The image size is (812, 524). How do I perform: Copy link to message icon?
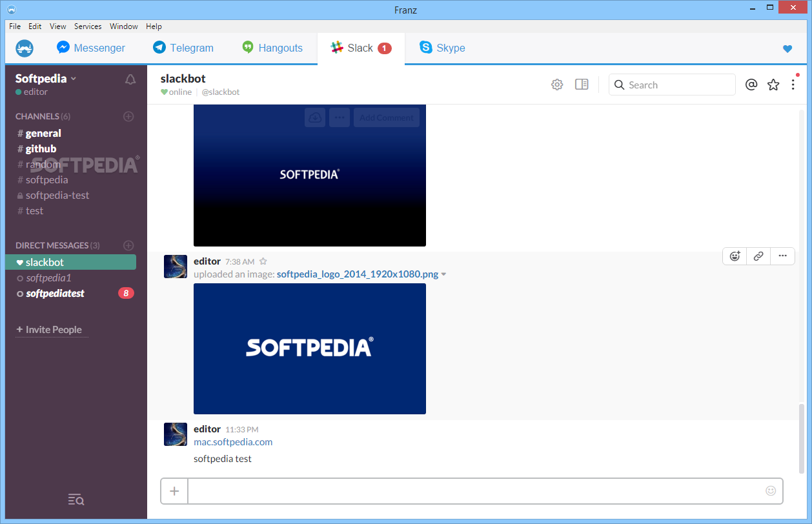point(758,256)
